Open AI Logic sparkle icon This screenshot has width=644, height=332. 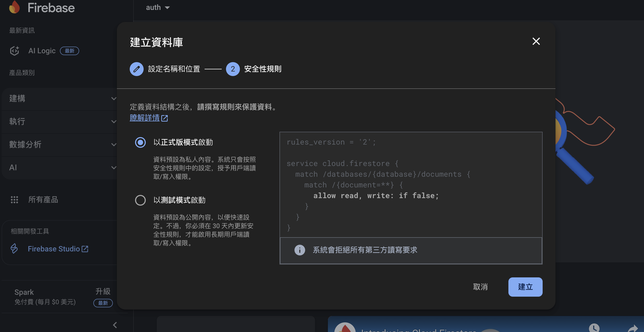pyautogui.click(x=14, y=51)
